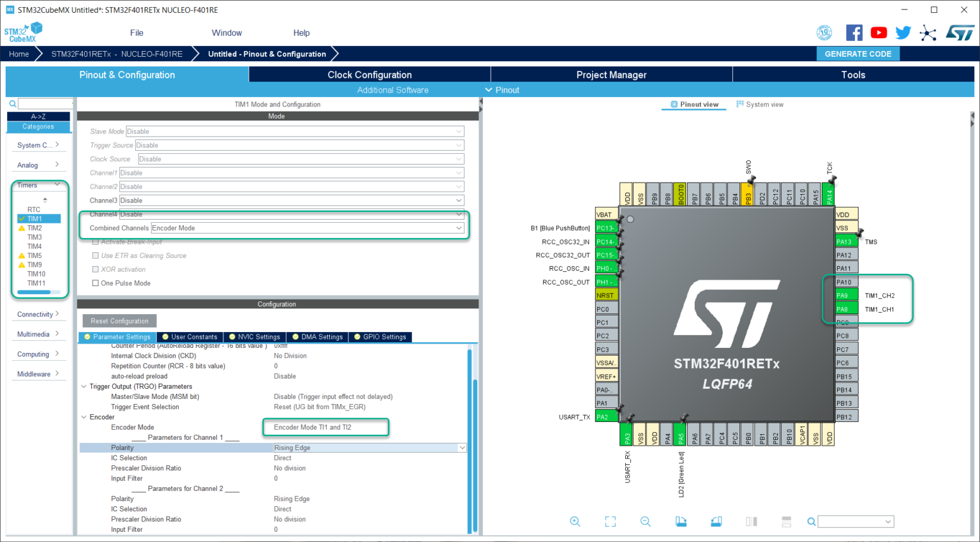Click the ST community network icon
The width and height of the screenshot is (980, 542).
pyautogui.click(x=928, y=33)
